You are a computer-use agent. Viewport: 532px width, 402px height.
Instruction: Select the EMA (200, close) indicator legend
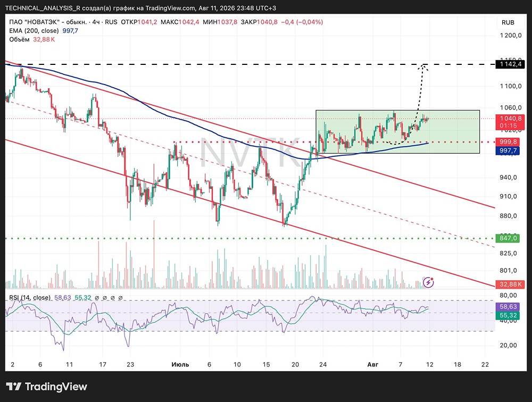(x=34, y=30)
